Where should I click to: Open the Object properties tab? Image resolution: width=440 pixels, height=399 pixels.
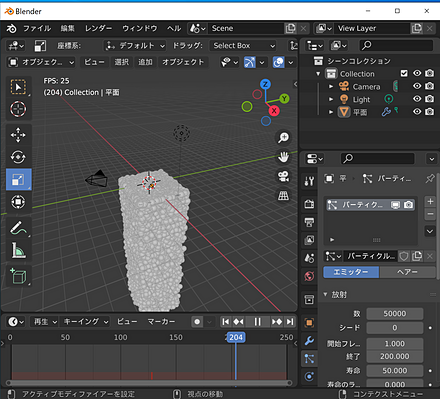[x=309, y=322]
